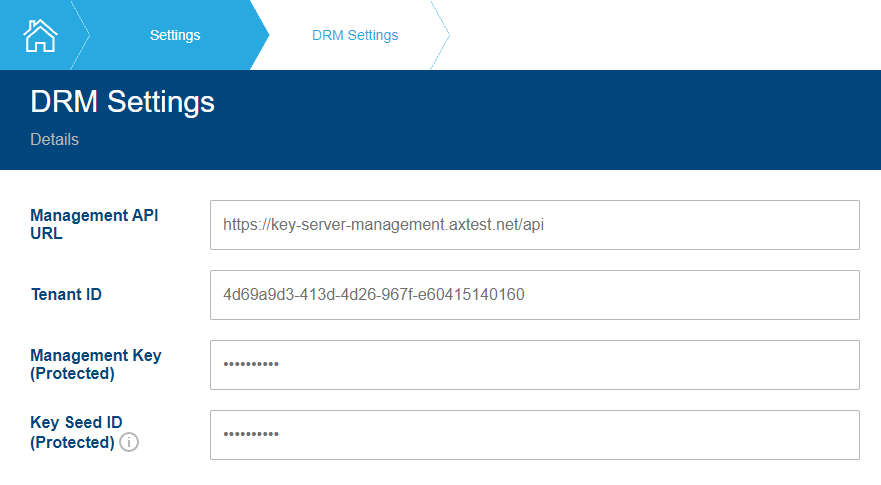
Task: Click empty breadcrumb bar right of DRM Settings
Action: 660,35
